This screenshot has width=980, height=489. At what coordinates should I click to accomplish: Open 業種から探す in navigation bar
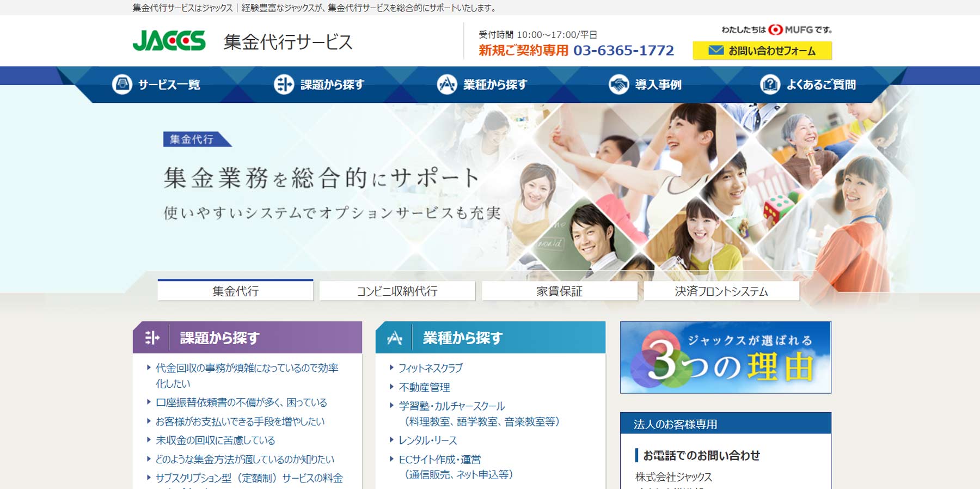[482, 84]
